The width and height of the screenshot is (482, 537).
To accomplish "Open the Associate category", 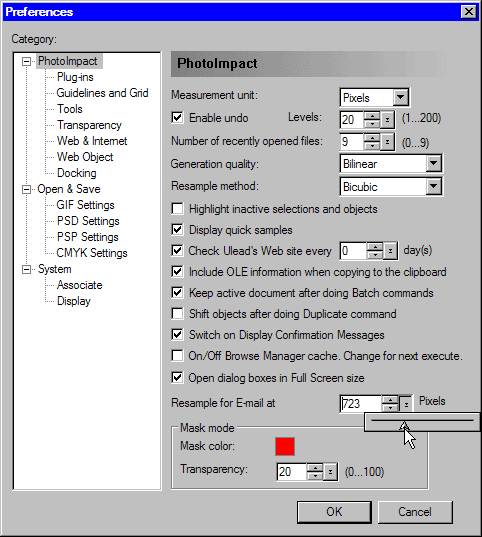I will (x=79, y=285).
